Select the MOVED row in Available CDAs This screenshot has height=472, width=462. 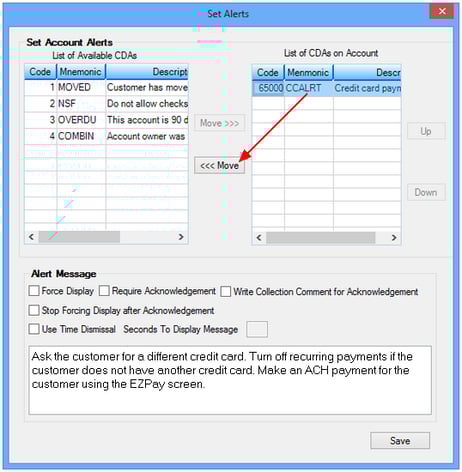106,87
